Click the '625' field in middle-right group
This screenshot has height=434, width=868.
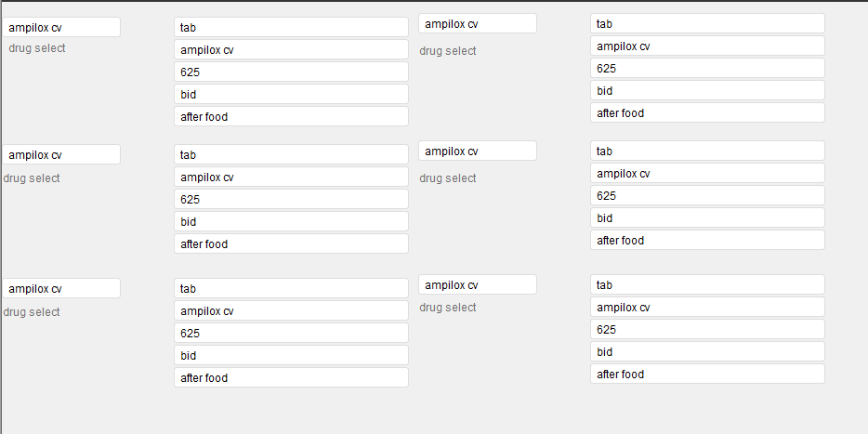(x=707, y=196)
